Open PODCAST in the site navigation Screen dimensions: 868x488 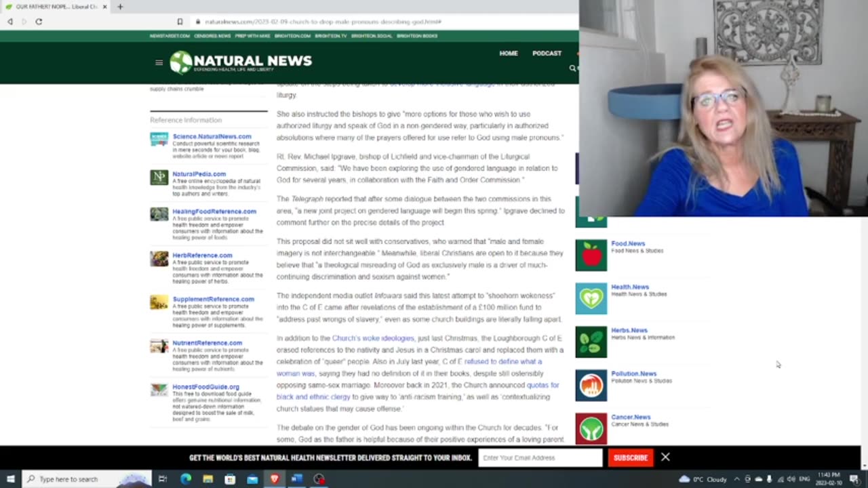[x=547, y=54]
